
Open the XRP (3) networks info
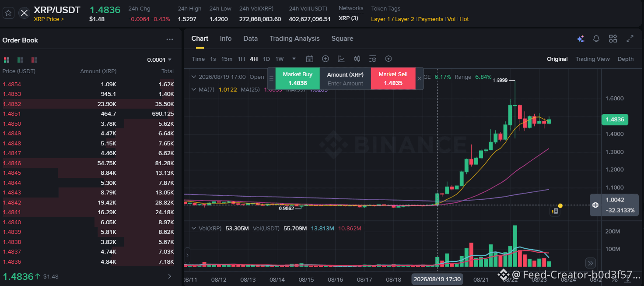point(348,18)
